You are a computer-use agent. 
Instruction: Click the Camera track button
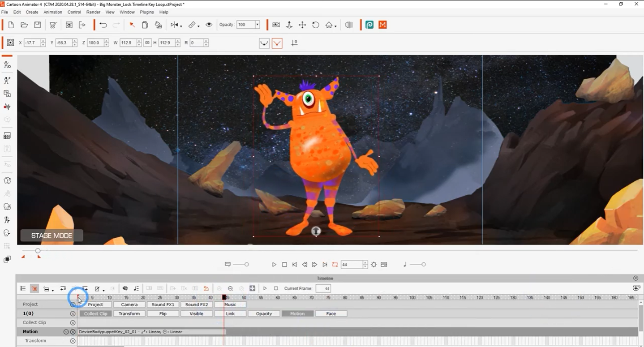point(129,304)
